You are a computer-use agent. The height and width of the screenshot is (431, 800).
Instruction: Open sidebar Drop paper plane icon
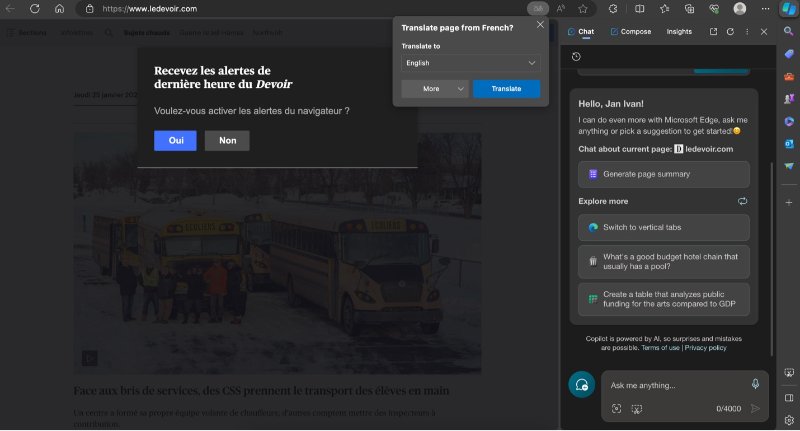(x=789, y=166)
